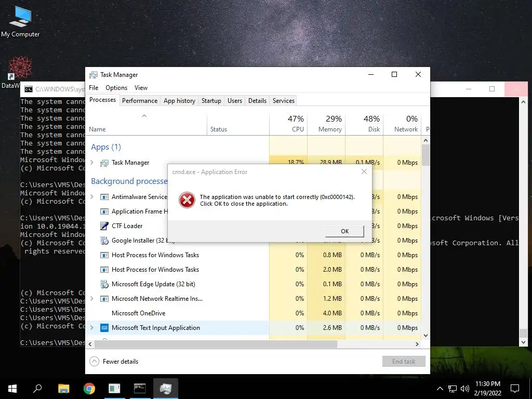Open network status tray icon
This screenshot has width=532, height=399.
[453, 389]
